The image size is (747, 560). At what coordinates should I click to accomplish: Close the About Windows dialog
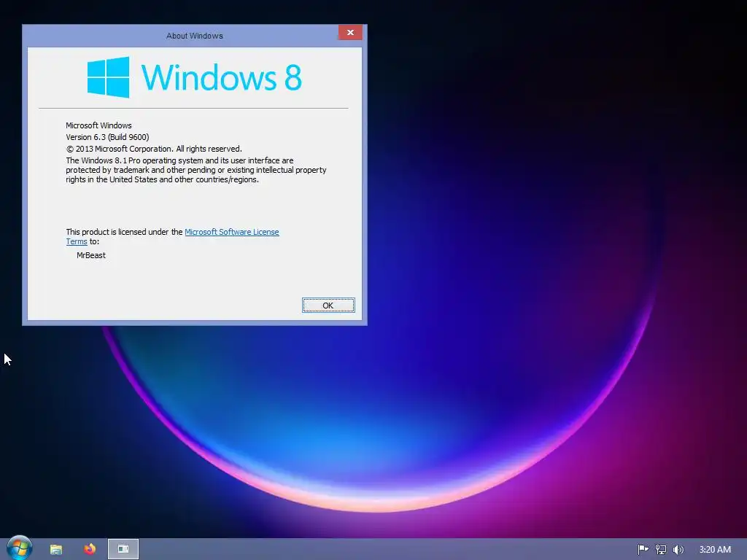coord(350,32)
